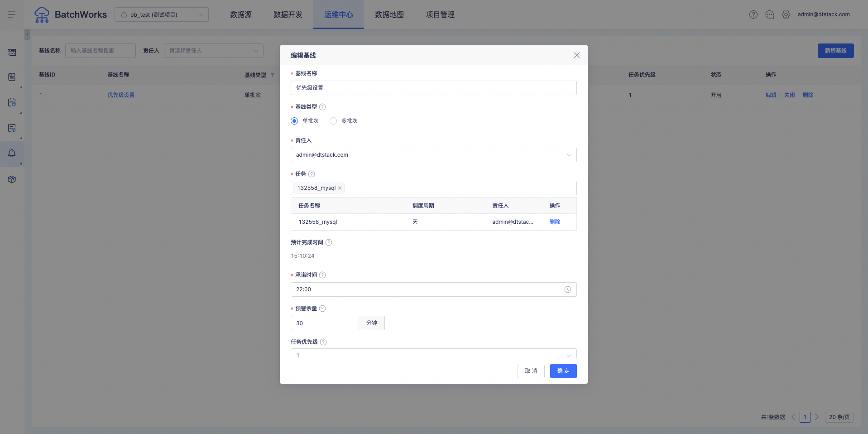This screenshot has height=434, width=868.
Task: Click 删除 link in the task table row
Action: (x=554, y=222)
